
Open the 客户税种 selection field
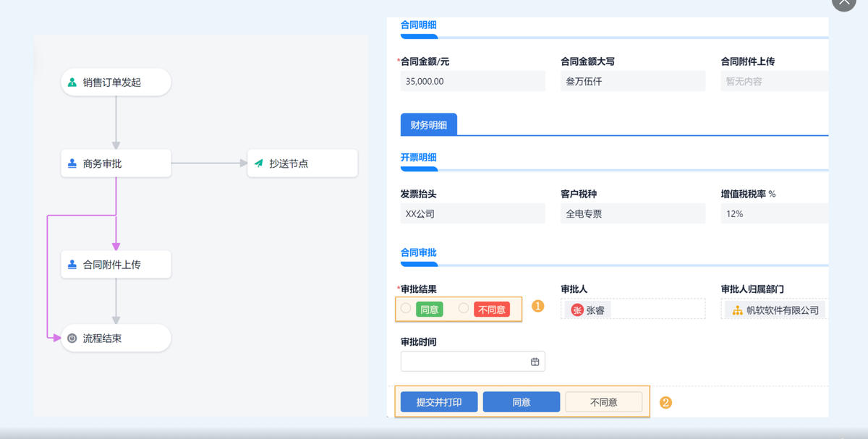(633, 213)
